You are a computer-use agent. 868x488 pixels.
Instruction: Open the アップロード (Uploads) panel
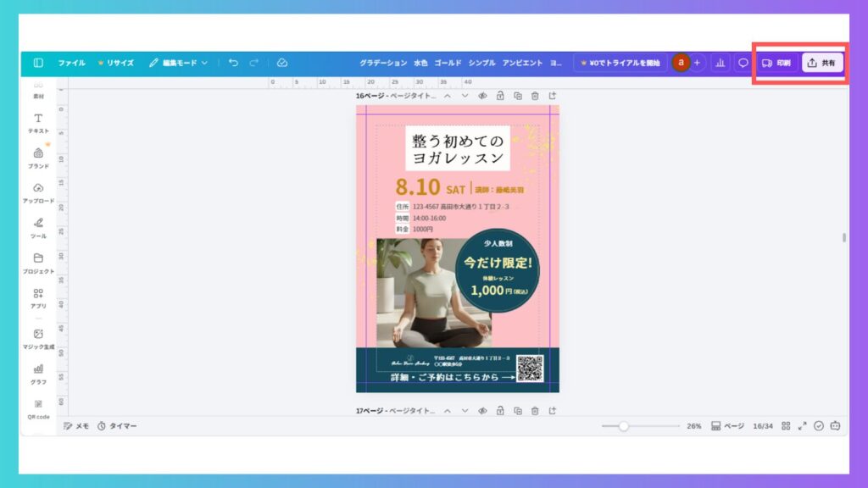[38, 192]
